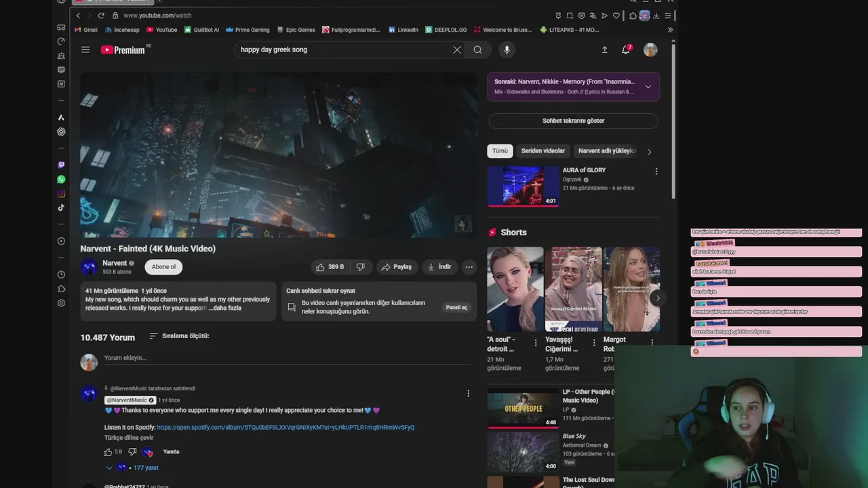Screen dimensions: 868x488
Task: Open Yavaşşş! Ciğerimi short thumbnail
Action: click(x=574, y=289)
